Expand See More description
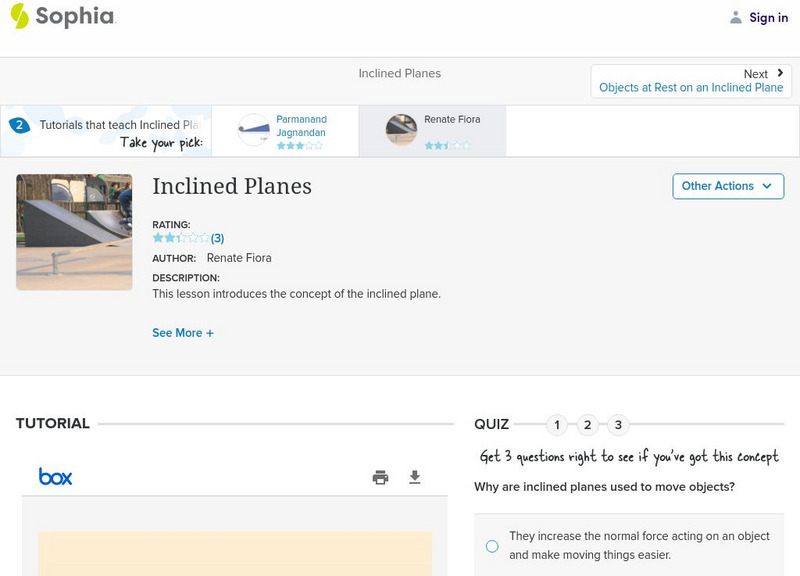This screenshot has height=576, width=800. [x=183, y=333]
